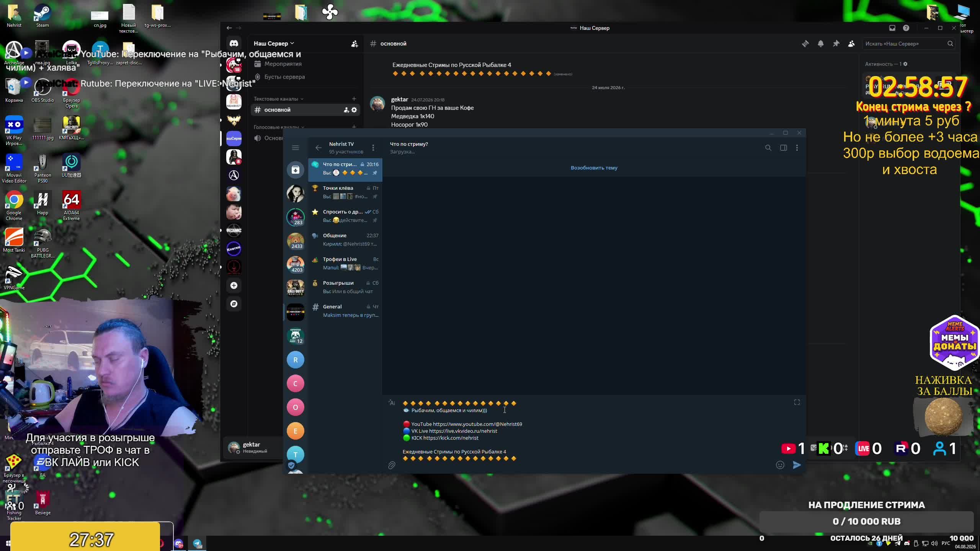Select the основной text channel
980x551 pixels.
305,110
